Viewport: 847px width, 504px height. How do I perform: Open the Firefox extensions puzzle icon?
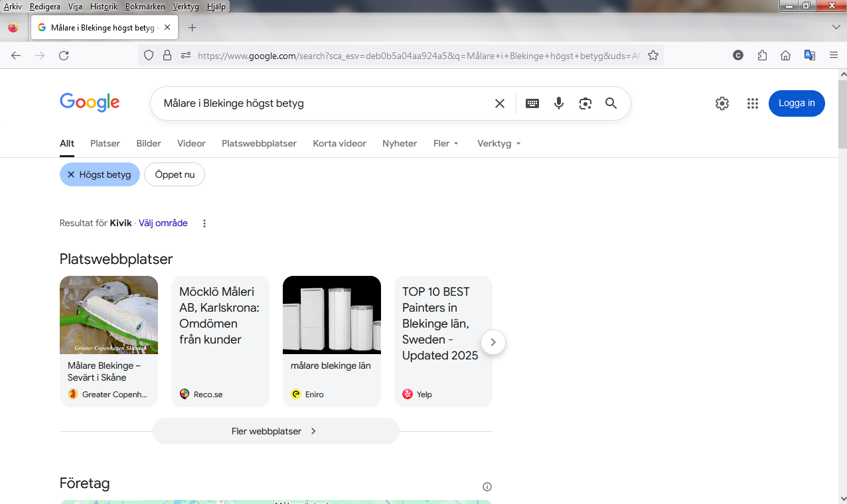762,56
